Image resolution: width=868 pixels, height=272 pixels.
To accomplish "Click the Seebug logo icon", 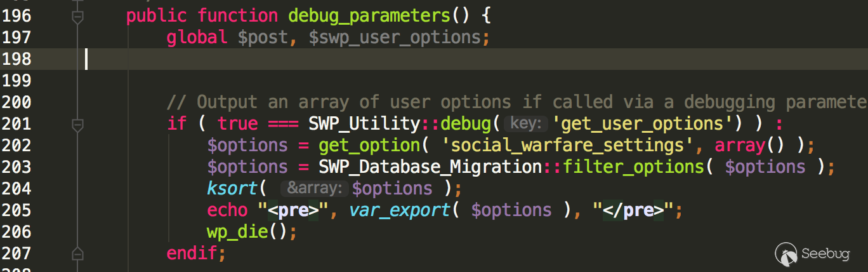I will pos(786,253).
